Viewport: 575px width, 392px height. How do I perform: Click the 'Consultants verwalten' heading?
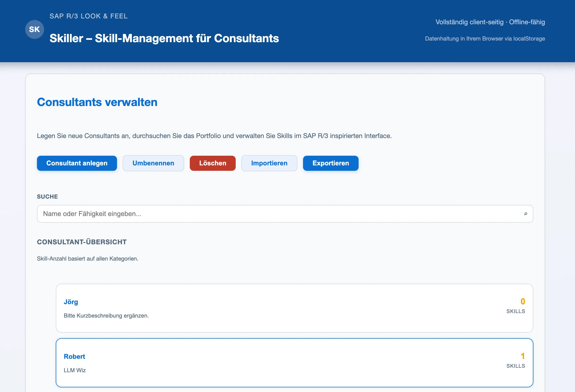click(x=97, y=102)
